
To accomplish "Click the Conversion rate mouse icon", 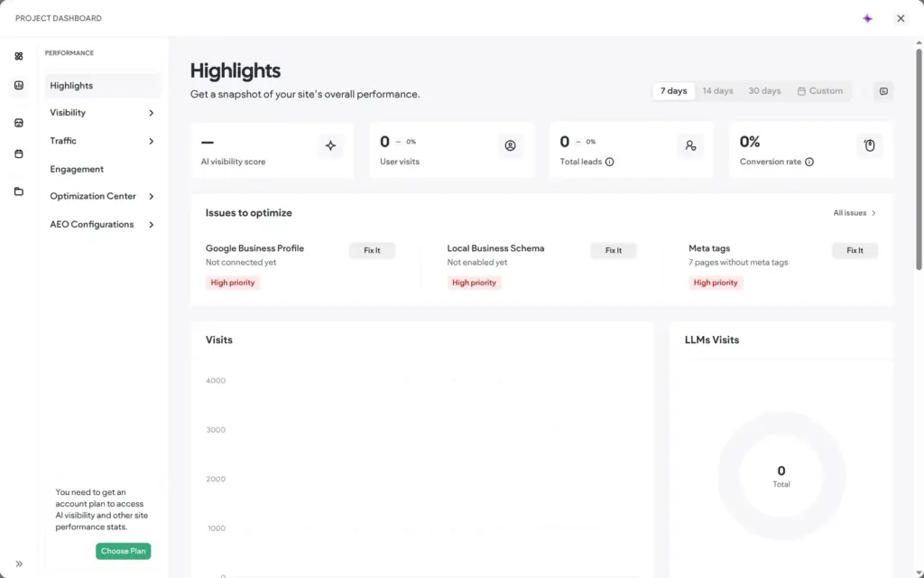I will (870, 145).
